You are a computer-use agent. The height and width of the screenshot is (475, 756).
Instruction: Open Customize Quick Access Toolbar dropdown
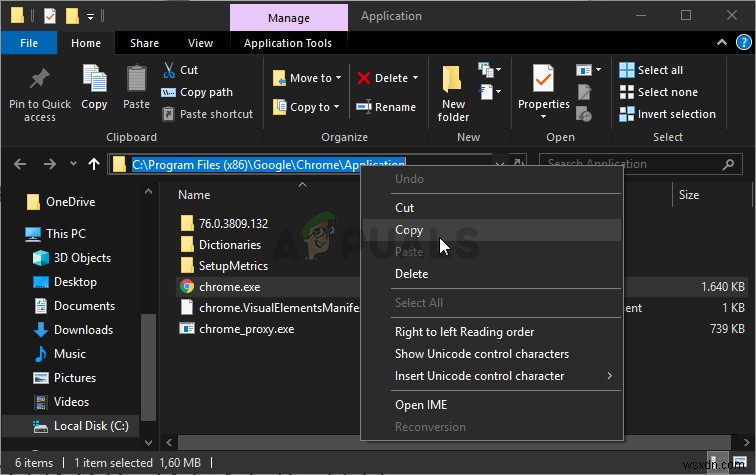point(90,17)
